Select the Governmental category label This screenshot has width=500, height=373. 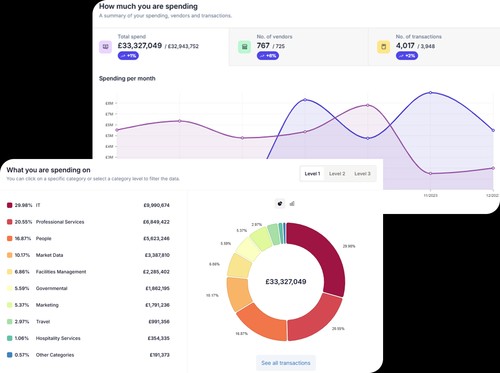[x=52, y=288]
